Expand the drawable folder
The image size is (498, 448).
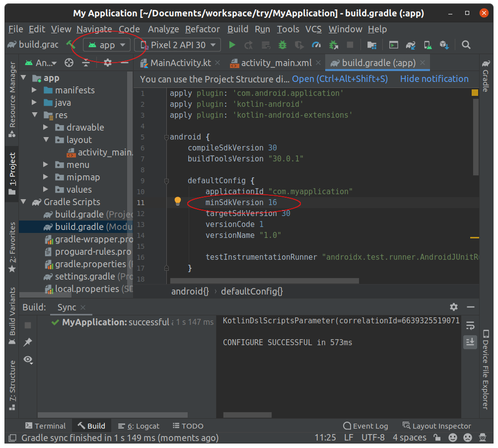(x=46, y=127)
